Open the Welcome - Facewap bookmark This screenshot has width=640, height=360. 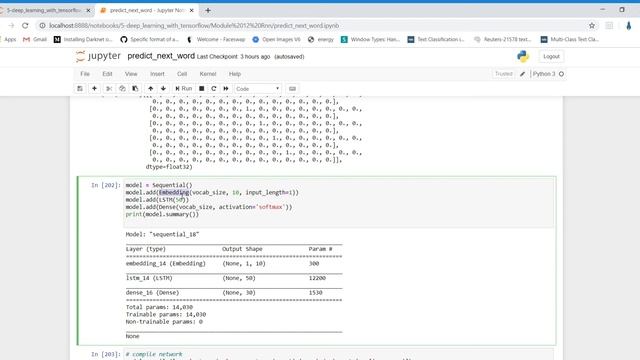click(216, 39)
